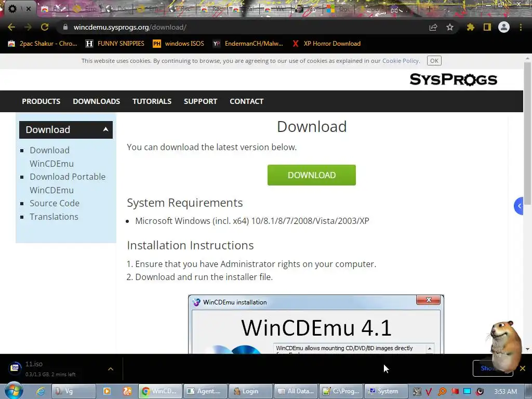This screenshot has width=532, height=399.
Task: Open the Cookie Policy link
Action: pyautogui.click(x=401, y=61)
